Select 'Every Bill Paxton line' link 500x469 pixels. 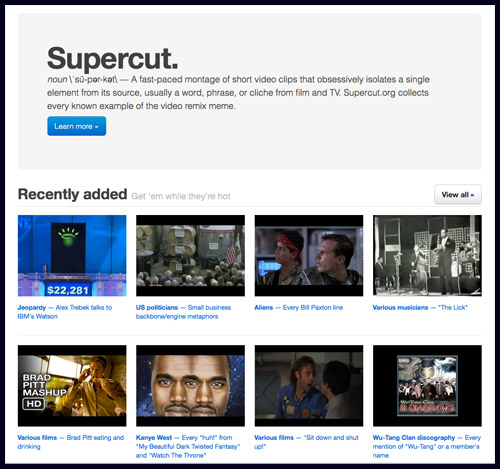pos(313,308)
